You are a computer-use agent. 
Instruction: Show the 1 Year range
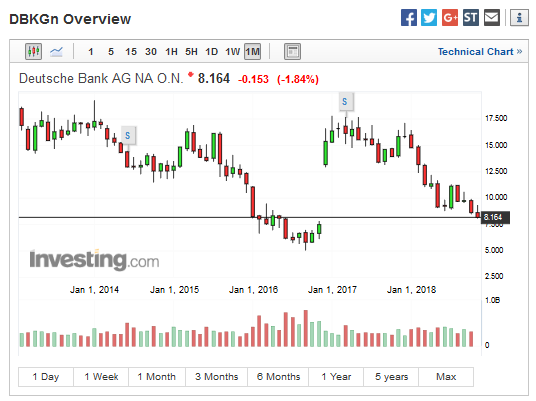click(x=336, y=377)
